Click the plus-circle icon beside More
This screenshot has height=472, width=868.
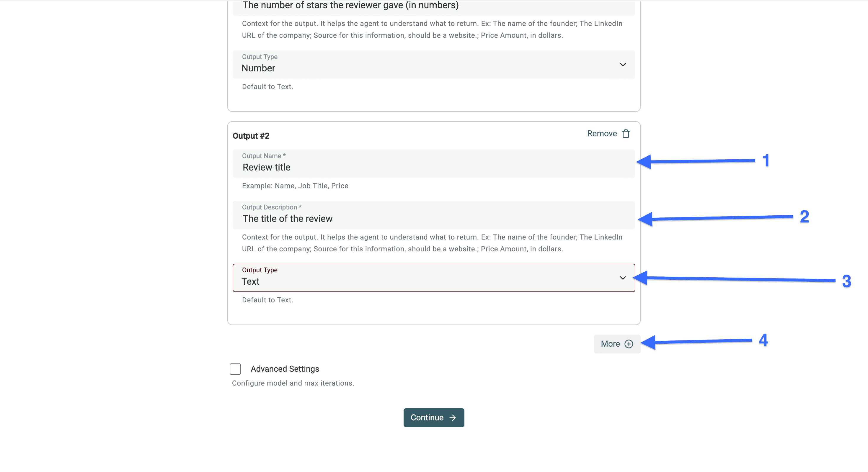[x=629, y=344]
